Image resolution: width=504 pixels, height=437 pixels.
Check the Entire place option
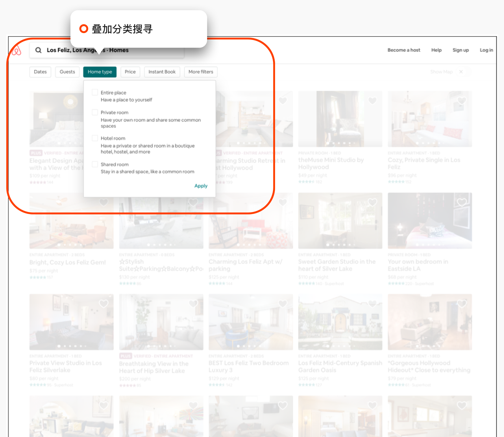95,92
